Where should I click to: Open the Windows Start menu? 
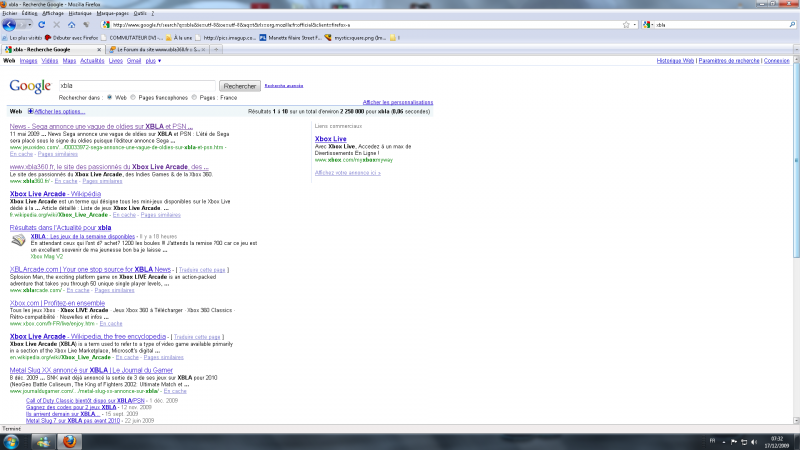click(x=11, y=442)
